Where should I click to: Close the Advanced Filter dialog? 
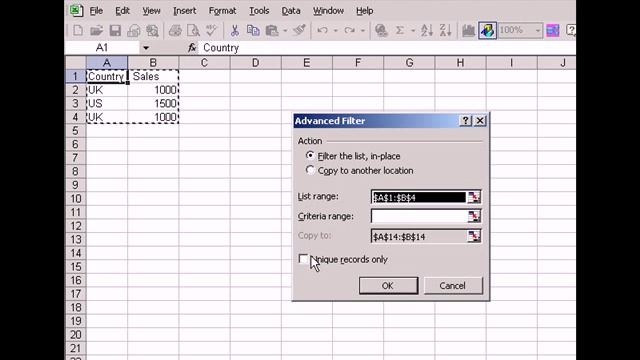coord(480,121)
